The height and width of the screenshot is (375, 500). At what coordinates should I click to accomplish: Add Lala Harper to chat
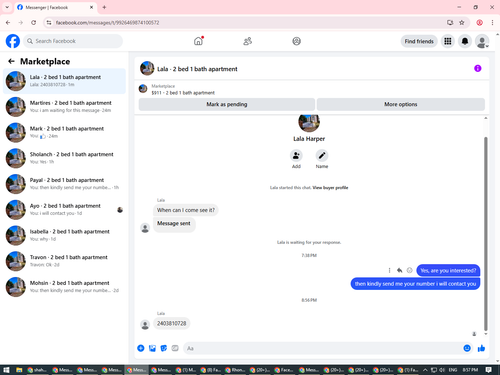point(296,156)
